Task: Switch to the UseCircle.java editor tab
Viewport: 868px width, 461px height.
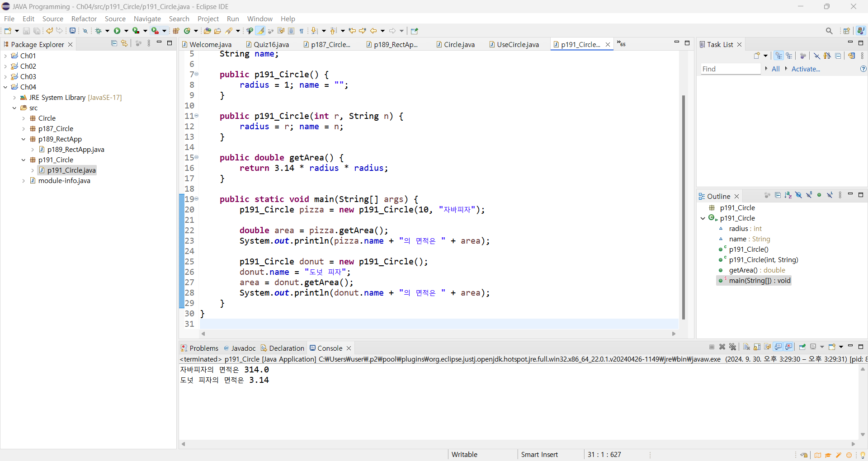Action: (514, 44)
